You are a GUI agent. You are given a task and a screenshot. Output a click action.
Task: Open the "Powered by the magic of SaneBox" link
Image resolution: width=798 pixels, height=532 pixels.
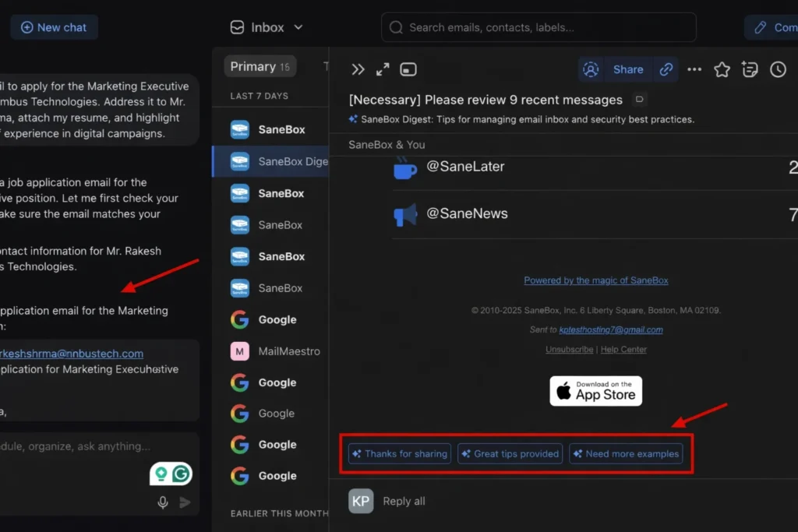[595, 280]
